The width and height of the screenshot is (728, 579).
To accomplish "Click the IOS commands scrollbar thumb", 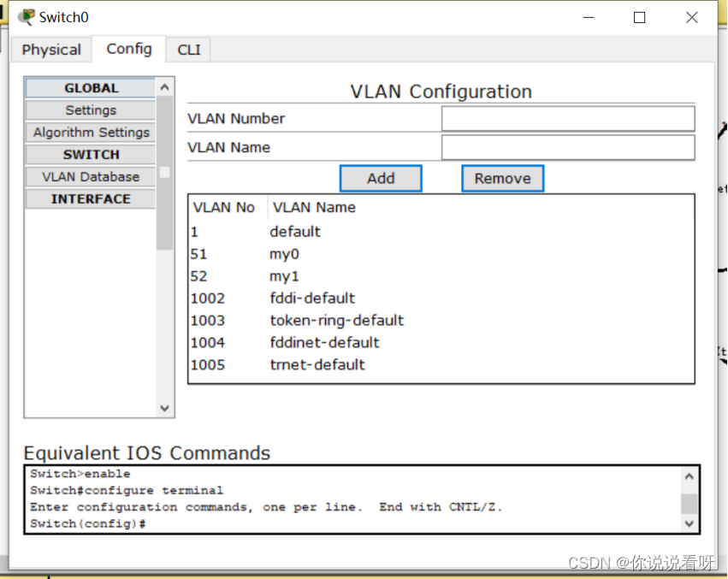I will [x=689, y=505].
